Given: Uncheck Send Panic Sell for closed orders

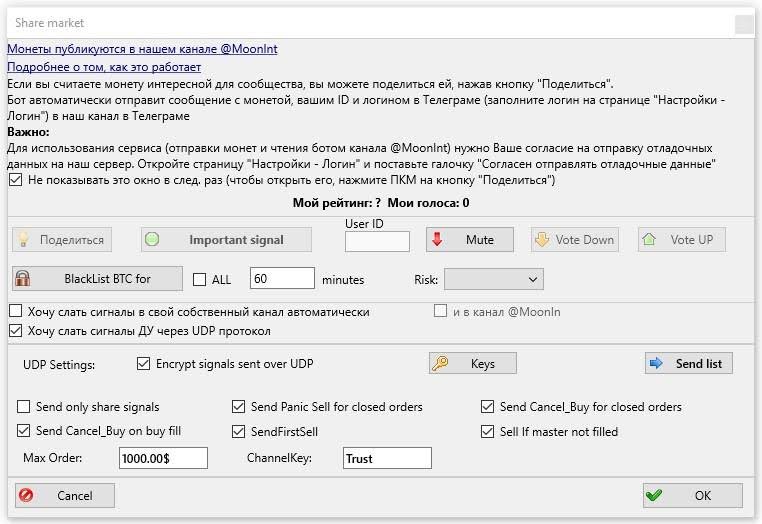Looking at the screenshot, I should (x=239, y=407).
